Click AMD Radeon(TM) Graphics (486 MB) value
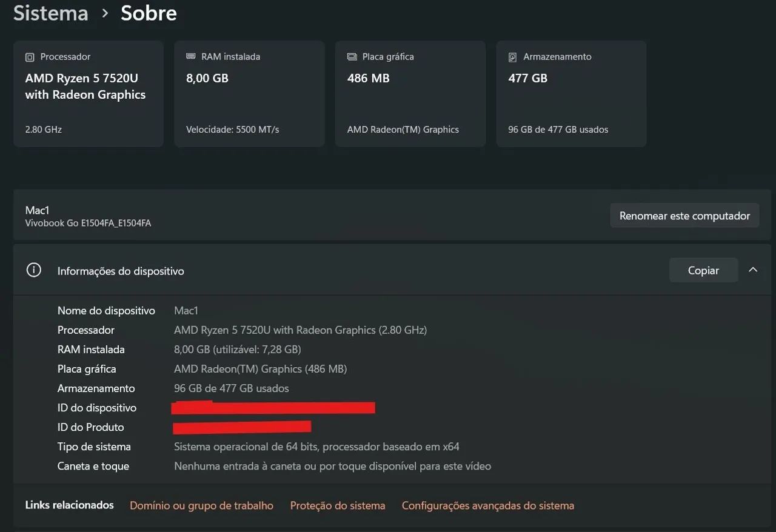 coord(260,368)
